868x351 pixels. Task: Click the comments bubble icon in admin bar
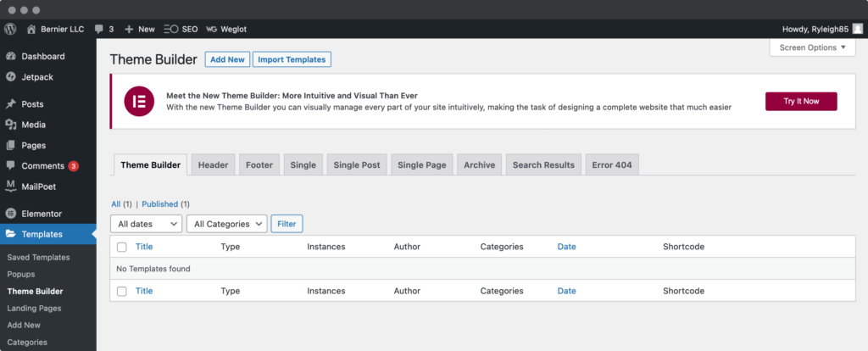[99, 29]
